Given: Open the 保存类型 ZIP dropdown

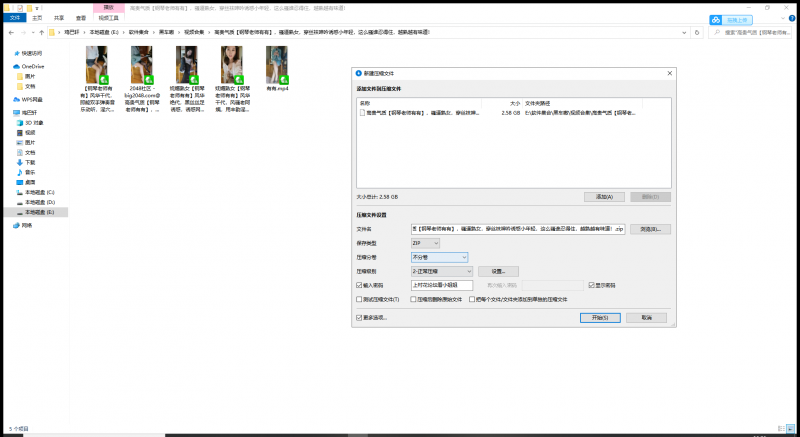Looking at the screenshot, I should (x=424, y=243).
